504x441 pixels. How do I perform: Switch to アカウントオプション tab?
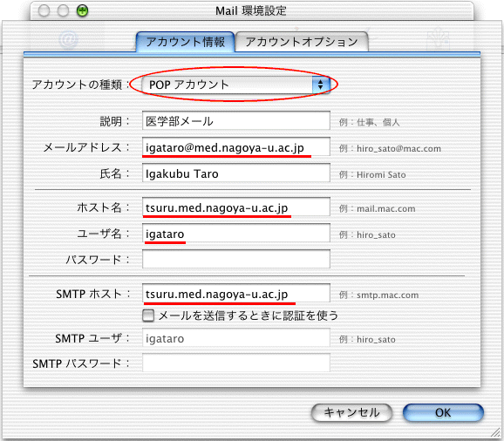(302, 42)
